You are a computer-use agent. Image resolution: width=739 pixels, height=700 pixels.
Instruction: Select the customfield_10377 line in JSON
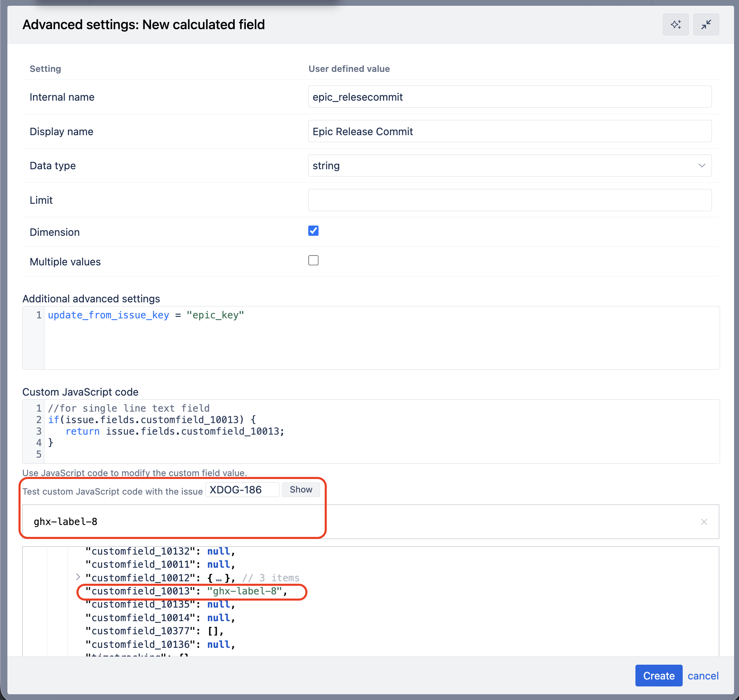154,631
